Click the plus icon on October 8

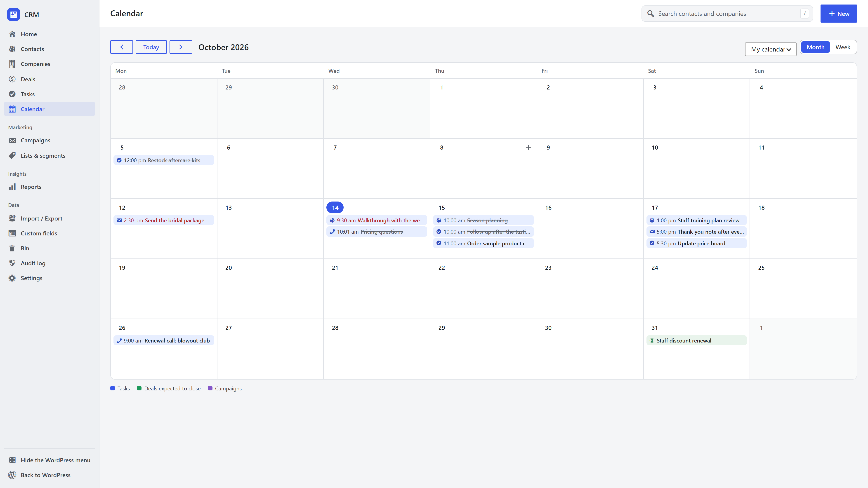[528, 148]
